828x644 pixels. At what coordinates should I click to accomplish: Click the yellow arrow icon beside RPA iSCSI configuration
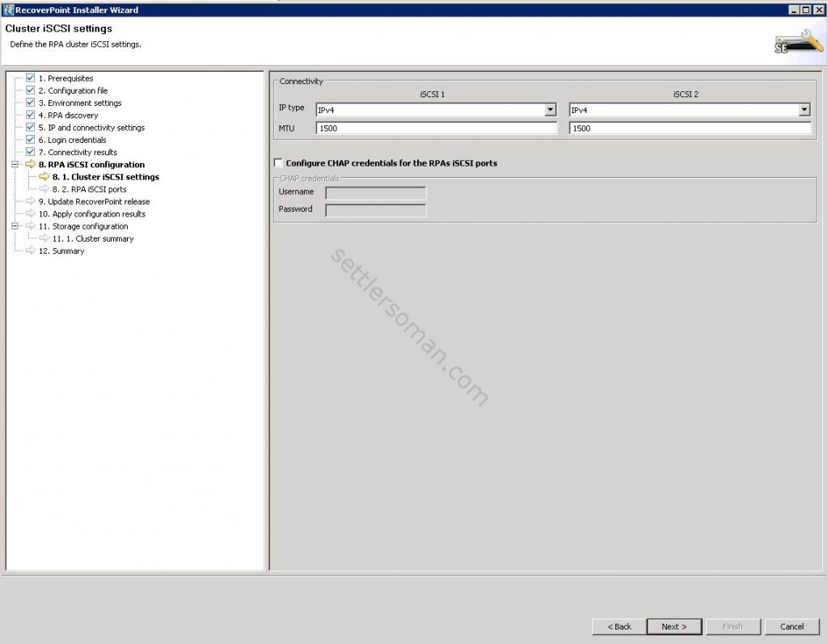pos(31,165)
